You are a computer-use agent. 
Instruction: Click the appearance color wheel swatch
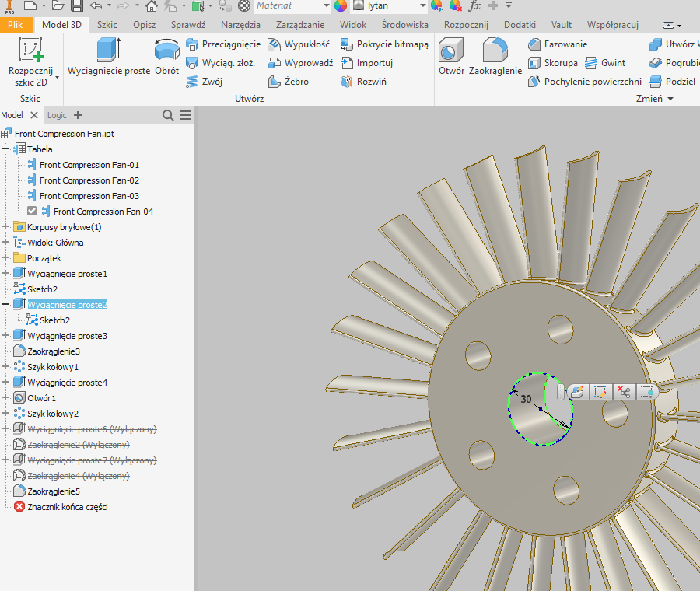(341, 6)
